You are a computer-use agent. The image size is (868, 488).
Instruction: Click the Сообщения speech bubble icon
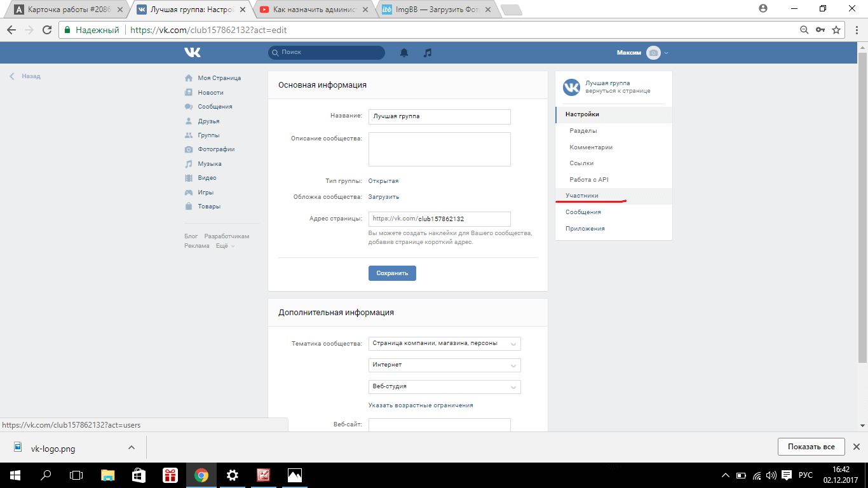point(189,107)
